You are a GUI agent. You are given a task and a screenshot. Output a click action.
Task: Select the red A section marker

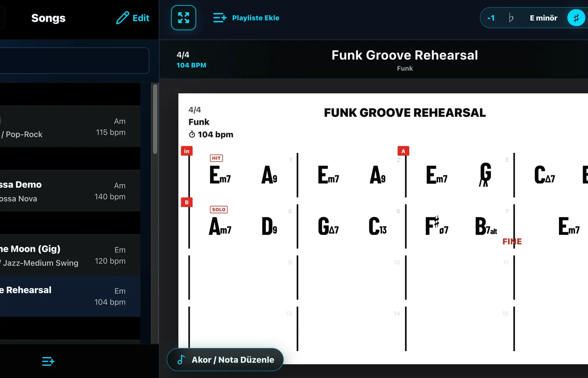[403, 151]
